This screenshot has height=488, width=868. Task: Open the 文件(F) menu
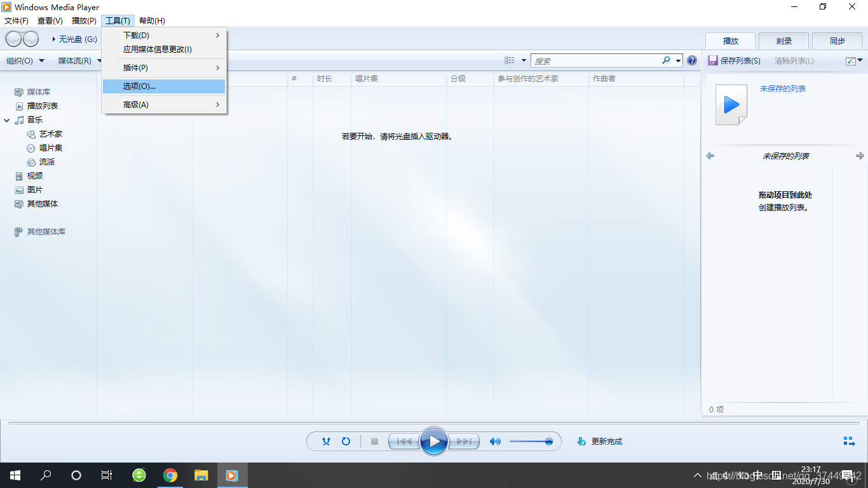coord(17,21)
